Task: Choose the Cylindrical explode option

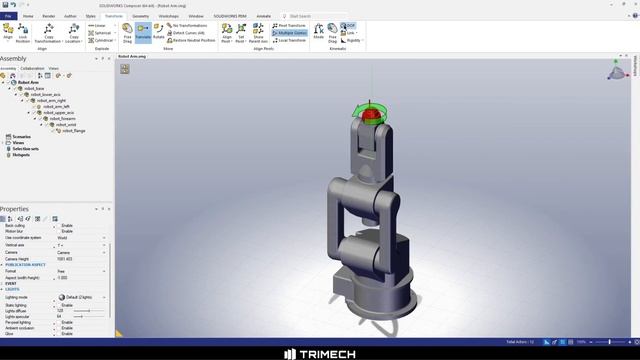Action: click(100, 40)
